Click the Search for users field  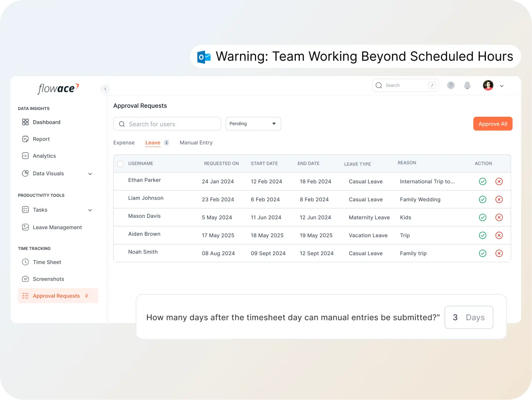point(167,124)
